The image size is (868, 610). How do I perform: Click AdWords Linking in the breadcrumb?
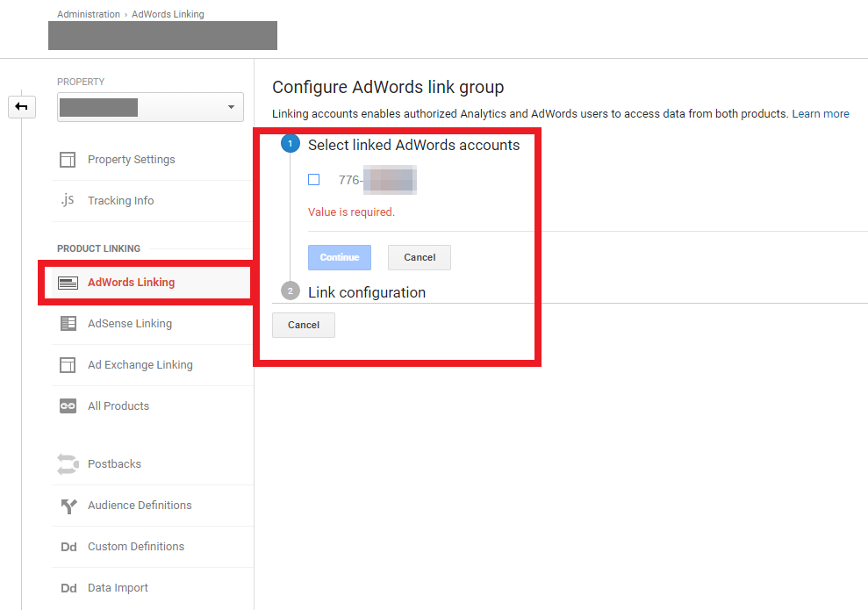click(x=168, y=14)
